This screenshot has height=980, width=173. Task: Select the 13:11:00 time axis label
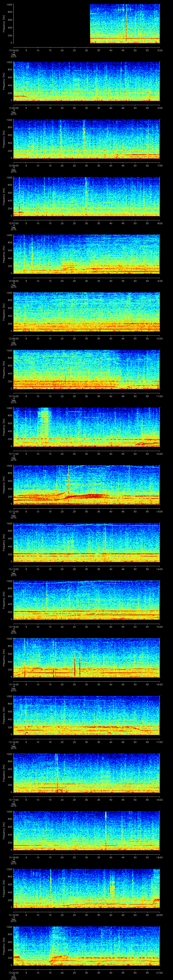[x=13, y=454]
